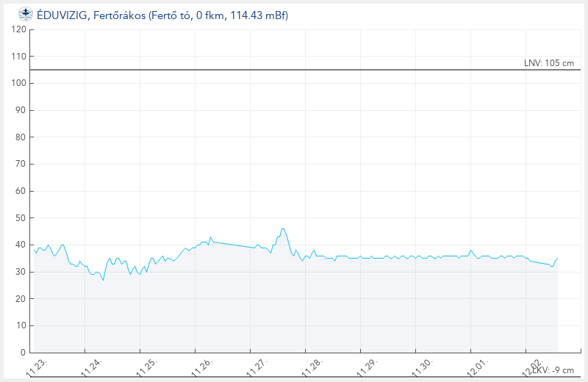The height and width of the screenshot is (382, 588).
Task: Click the 80 label on the vertical axis
Action: [21, 137]
